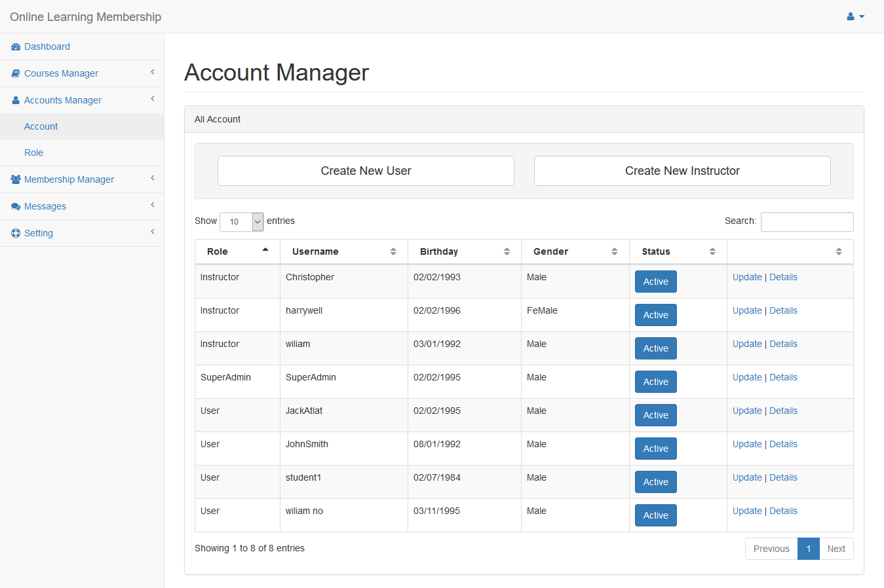
Task: Click the Courses Manager book icon
Action: [x=16, y=74]
